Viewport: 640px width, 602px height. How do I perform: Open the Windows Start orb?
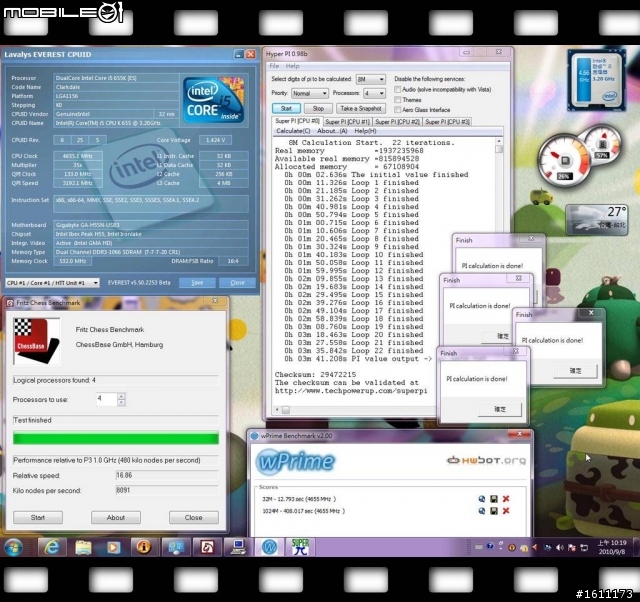pos(13,547)
